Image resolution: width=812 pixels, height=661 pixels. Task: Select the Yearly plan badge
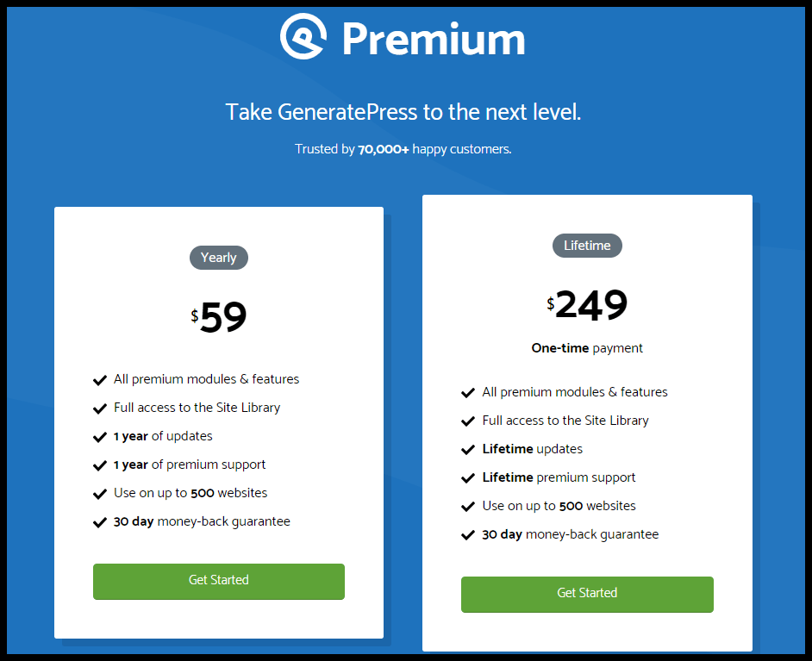[219, 258]
